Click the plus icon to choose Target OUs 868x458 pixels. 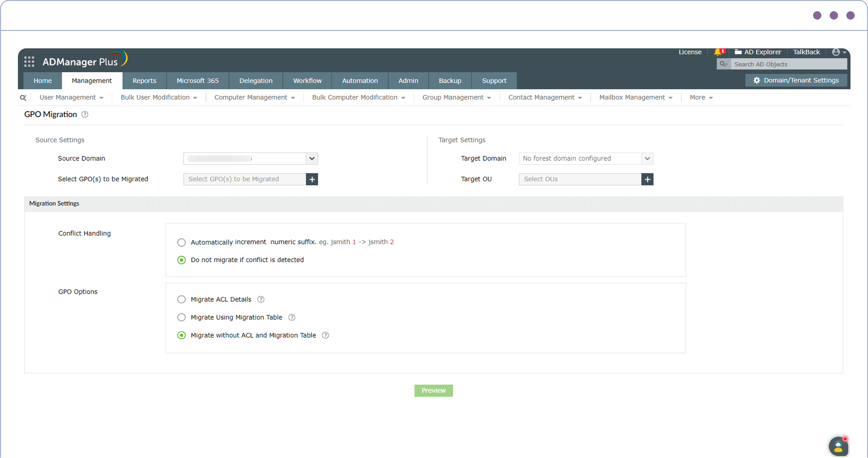647,179
